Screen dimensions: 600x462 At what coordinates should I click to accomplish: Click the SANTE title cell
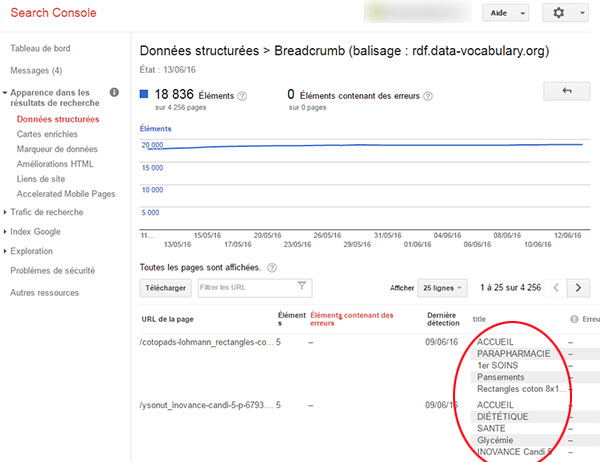[491, 428]
